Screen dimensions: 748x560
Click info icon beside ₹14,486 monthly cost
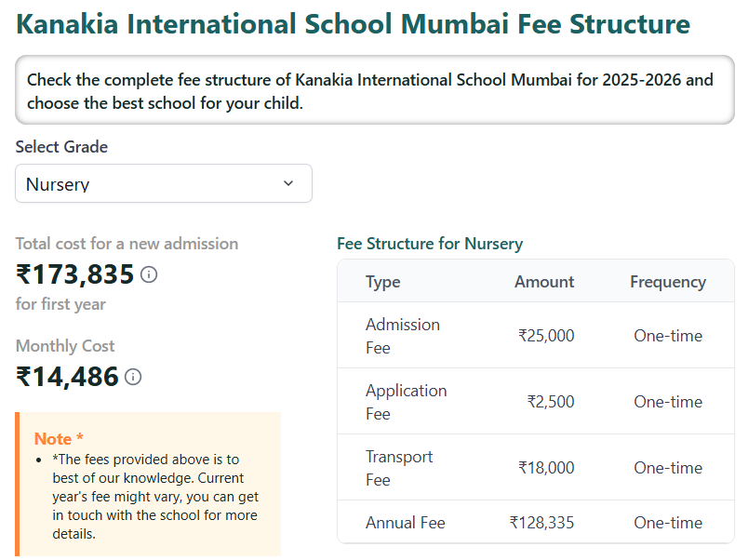pos(133,377)
